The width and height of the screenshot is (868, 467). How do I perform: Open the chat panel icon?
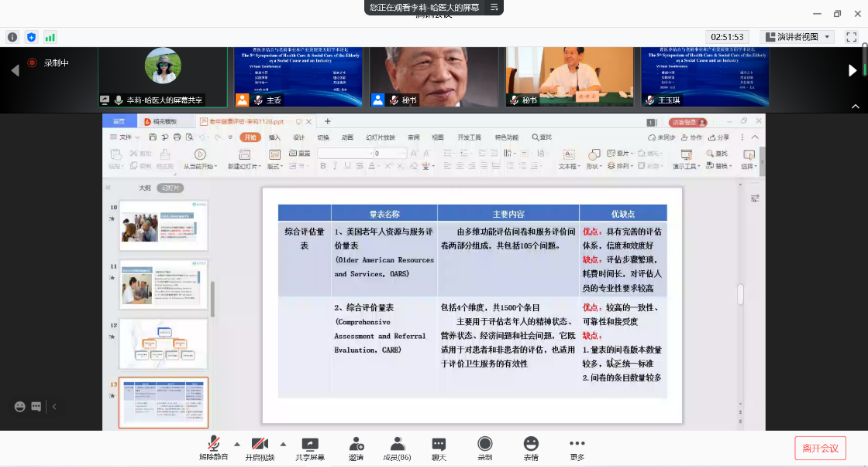tap(439, 444)
